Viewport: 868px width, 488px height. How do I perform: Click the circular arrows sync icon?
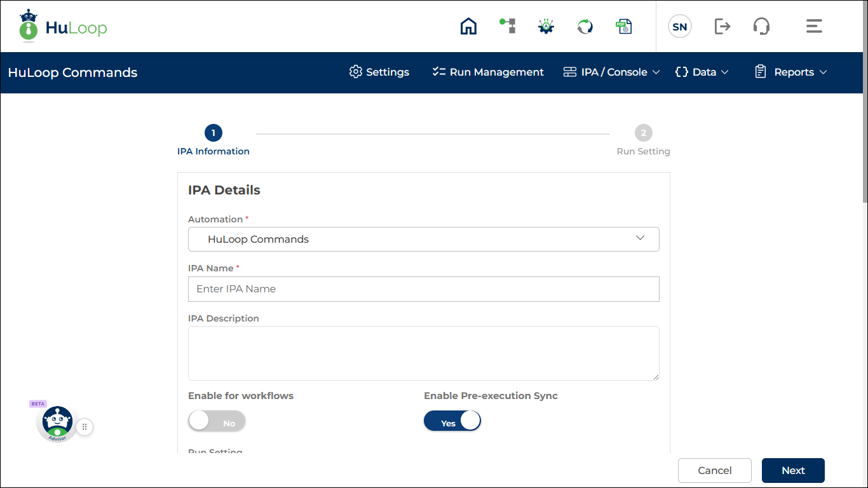(x=585, y=26)
